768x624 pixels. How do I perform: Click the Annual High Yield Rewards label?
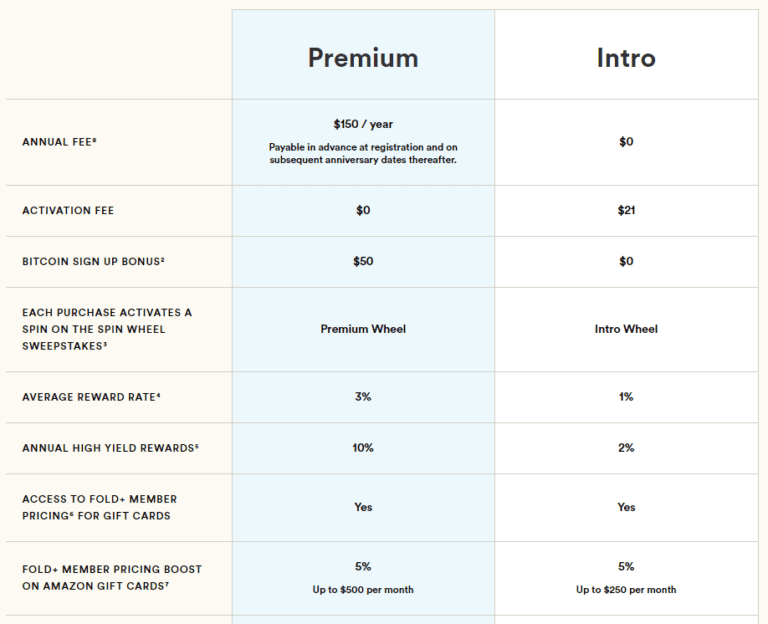pos(110,448)
